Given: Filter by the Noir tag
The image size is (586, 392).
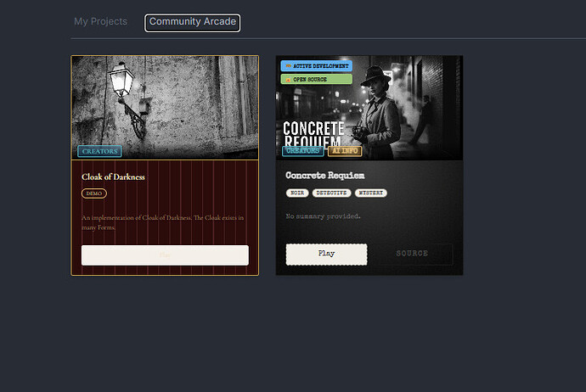Looking at the screenshot, I should 297,193.
